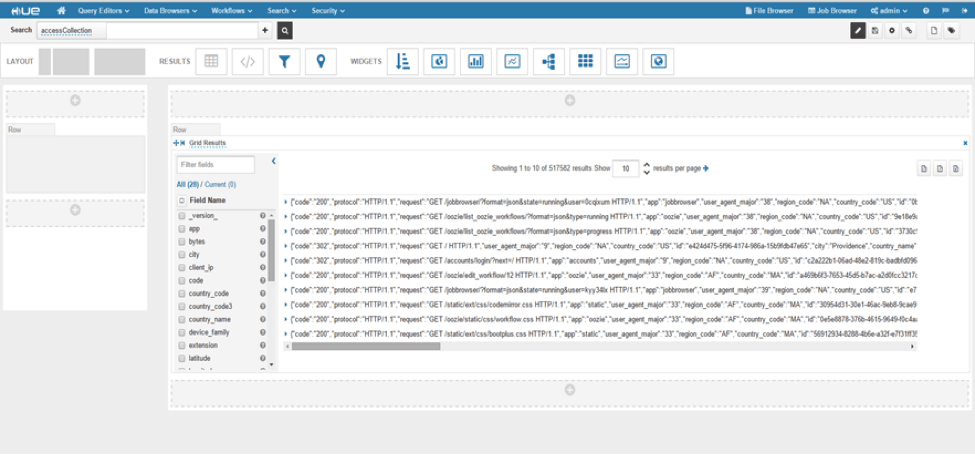Select the line chart widget

click(512, 61)
